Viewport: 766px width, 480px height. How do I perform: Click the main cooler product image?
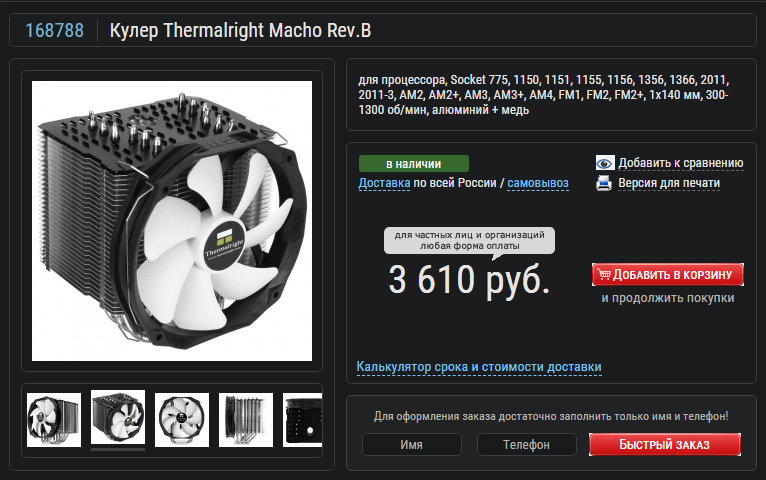pos(172,221)
